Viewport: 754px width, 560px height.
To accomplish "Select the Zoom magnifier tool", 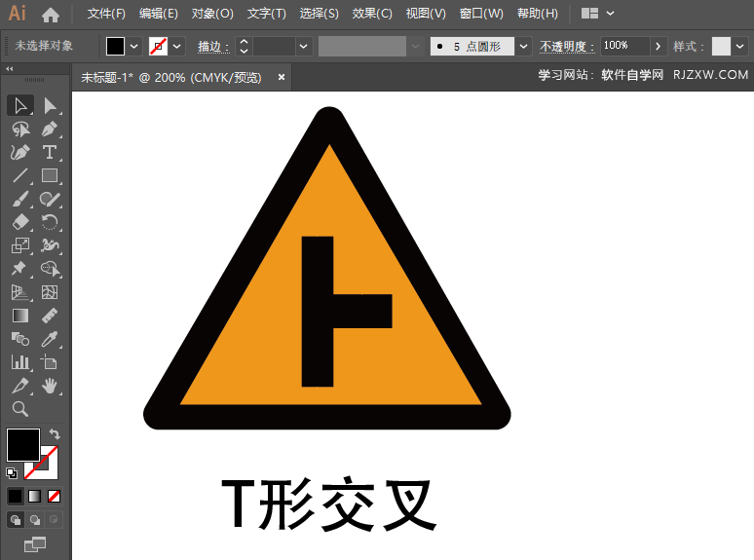I will (20, 409).
